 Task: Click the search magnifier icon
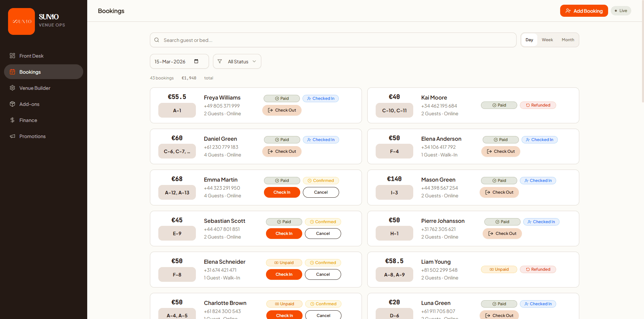(157, 40)
